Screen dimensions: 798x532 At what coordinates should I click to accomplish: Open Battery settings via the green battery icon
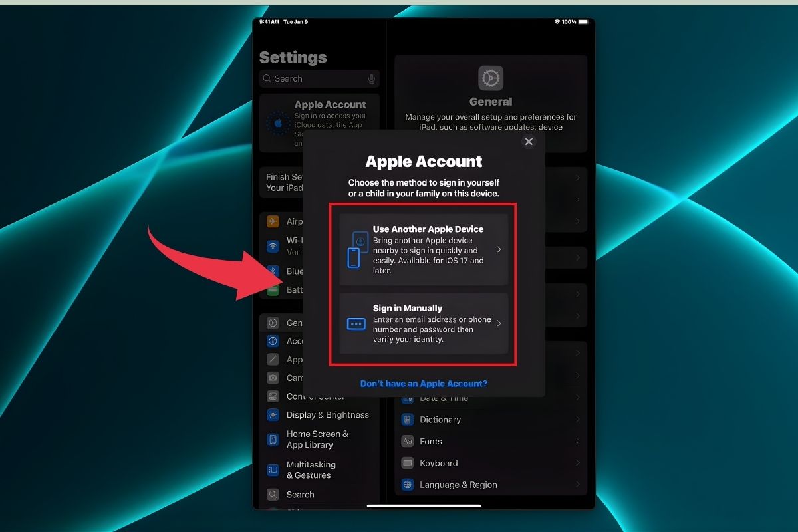point(273,289)
